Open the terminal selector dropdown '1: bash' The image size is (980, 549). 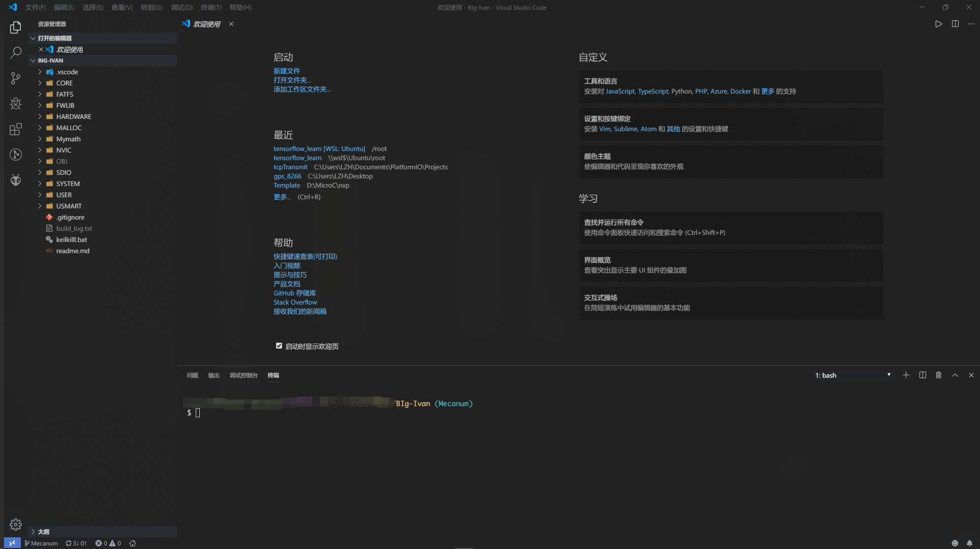pos(853,375)
